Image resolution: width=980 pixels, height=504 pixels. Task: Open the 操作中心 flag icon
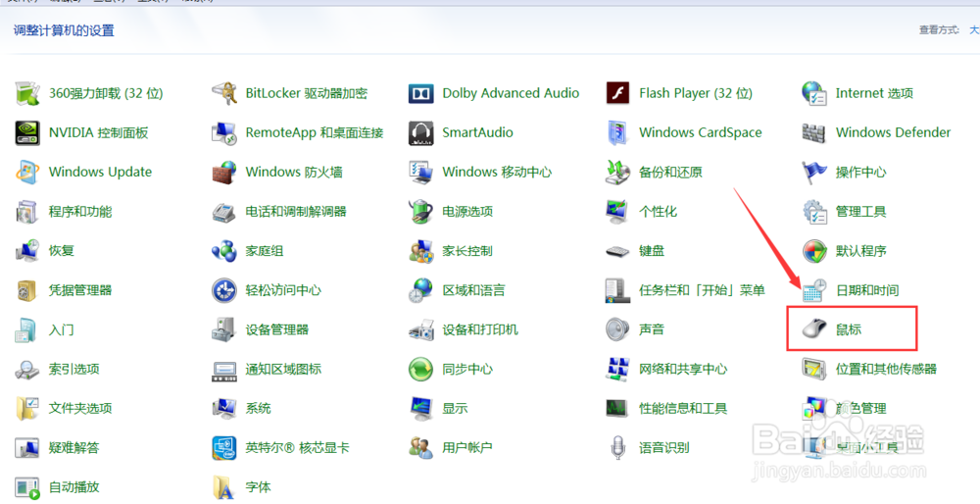coord(814,173)
